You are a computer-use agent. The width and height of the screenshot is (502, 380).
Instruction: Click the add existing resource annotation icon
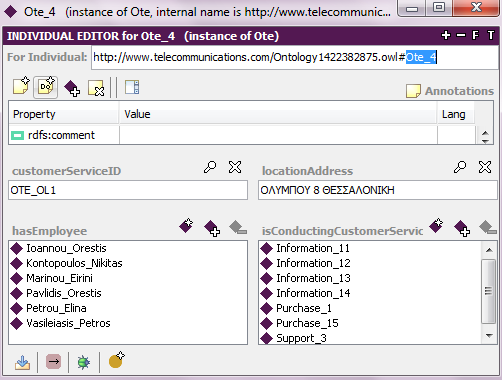pyautogui.click(x=72, y=88)
